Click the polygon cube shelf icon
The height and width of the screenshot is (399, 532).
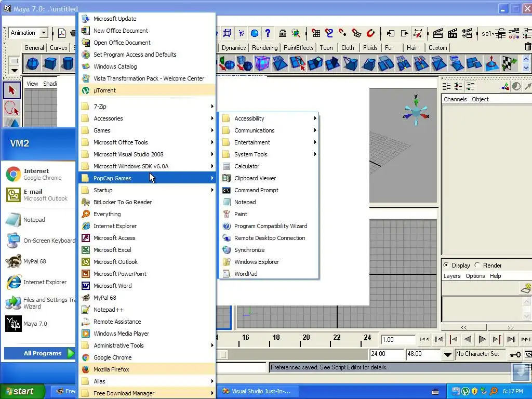coord(50,63)
